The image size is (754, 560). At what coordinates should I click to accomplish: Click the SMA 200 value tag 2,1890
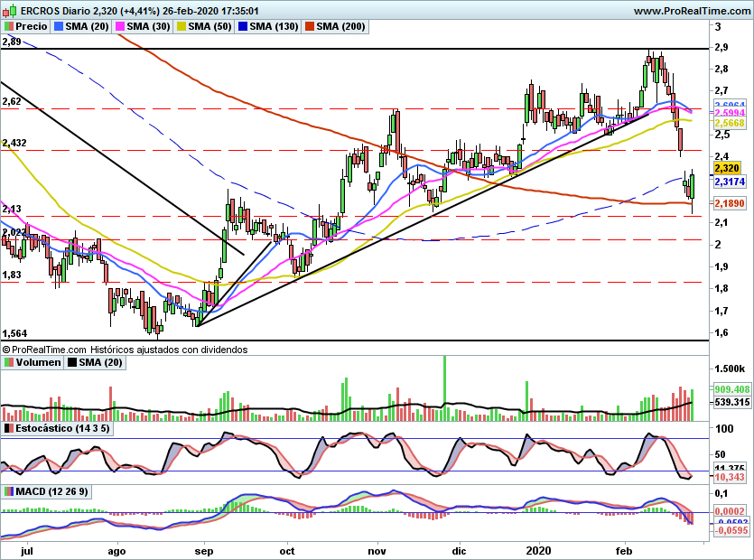(730, 203)
